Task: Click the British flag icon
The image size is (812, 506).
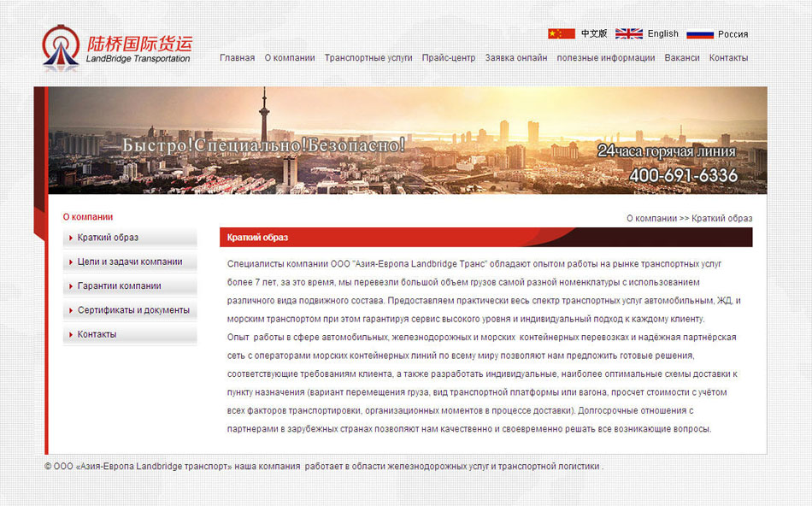Action: [629, 33]
